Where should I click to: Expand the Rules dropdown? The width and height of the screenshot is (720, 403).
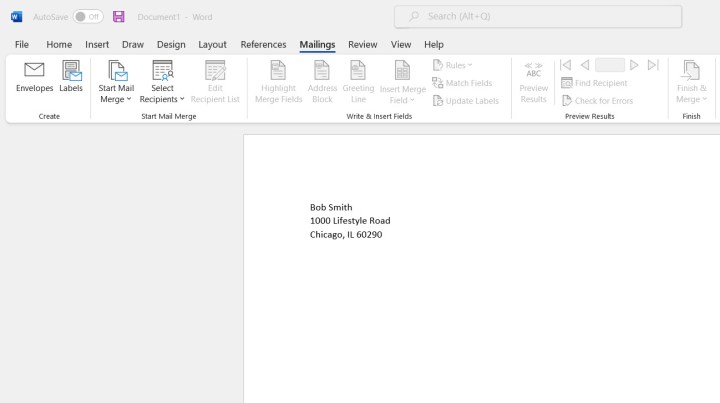tap(454, 65)
